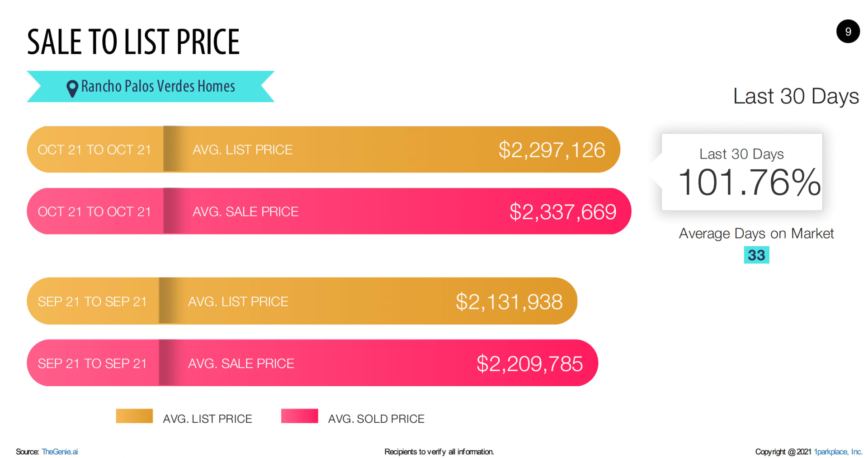Click the September average list price $2,131,938
Viewport: 868px width, 458px height.
(509, 302)
